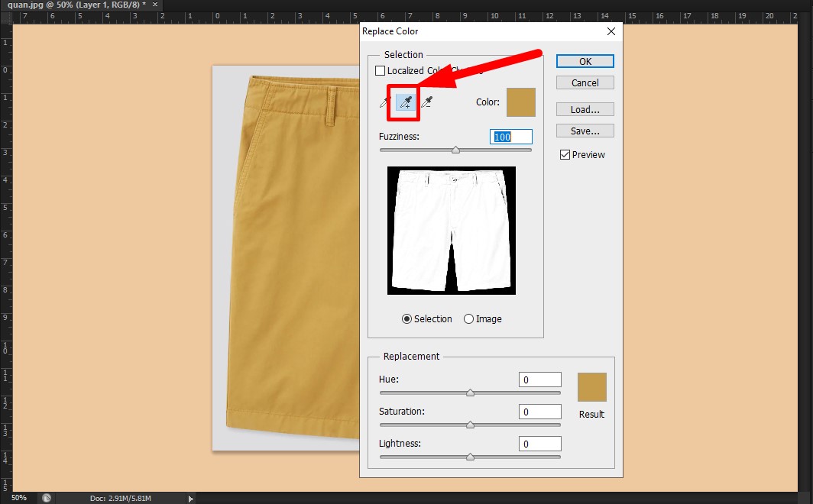This screenshot has height=504, width=813.
Task: Confirm with the OK button
Action: [x=585, y=61]
